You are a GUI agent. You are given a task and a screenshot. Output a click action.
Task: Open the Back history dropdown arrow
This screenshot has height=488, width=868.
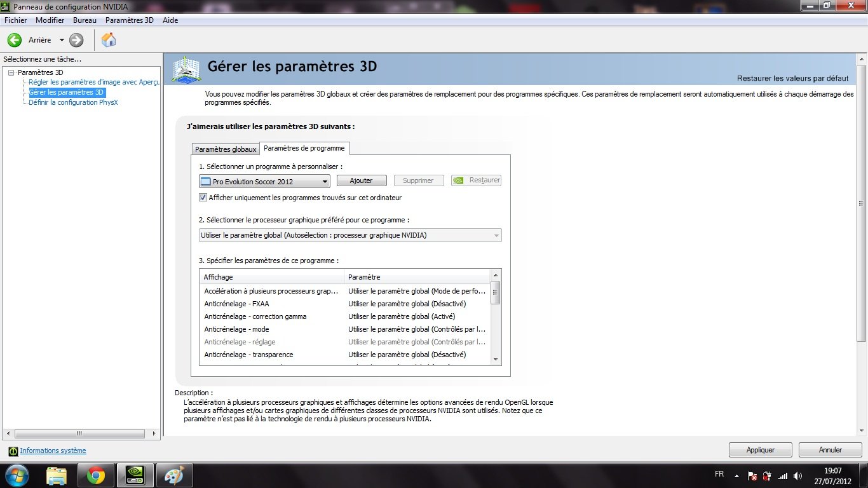(x=62, y=40)
